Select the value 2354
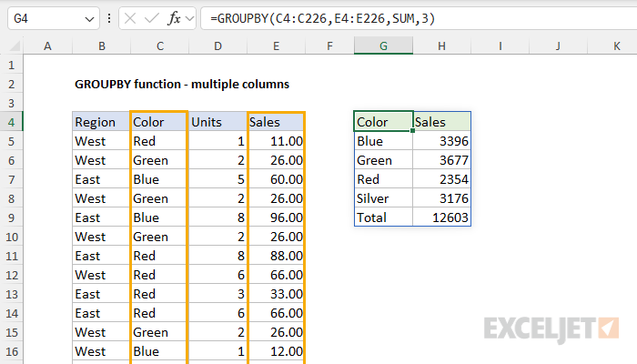 (x=442, y=179)
